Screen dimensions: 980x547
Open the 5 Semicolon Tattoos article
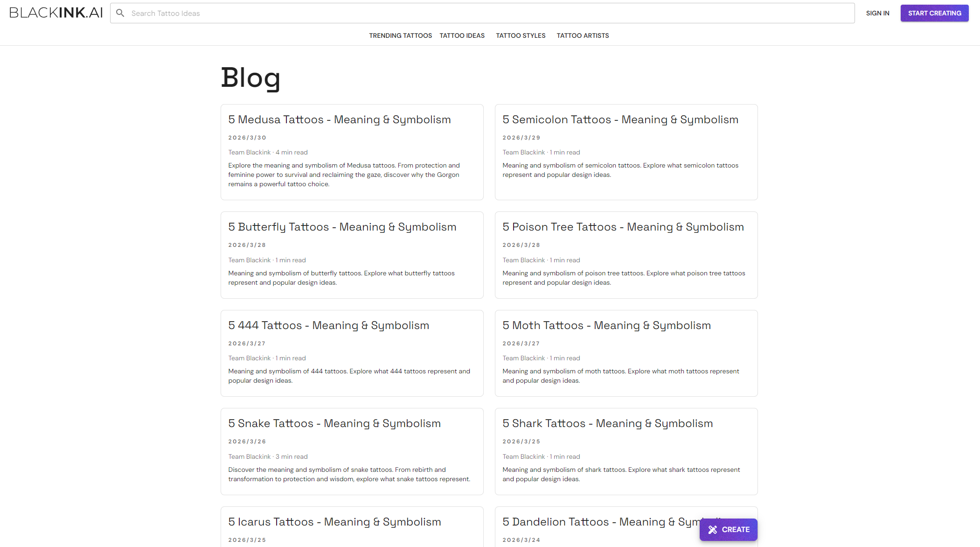point(620,120)
